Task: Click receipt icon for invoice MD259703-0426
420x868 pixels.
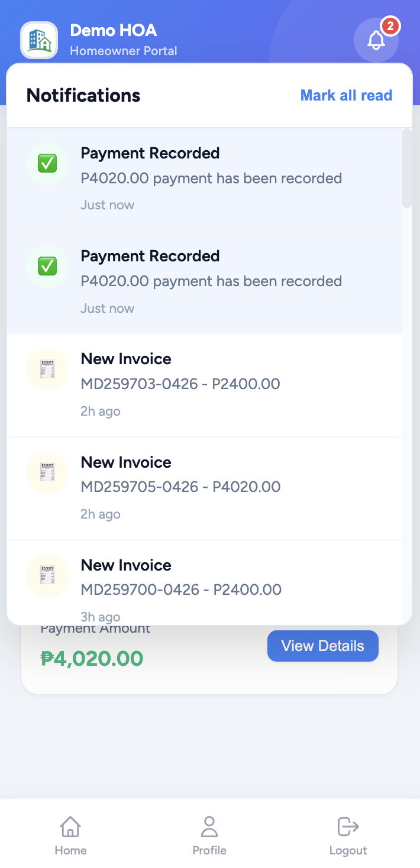Action: [47, 370]
